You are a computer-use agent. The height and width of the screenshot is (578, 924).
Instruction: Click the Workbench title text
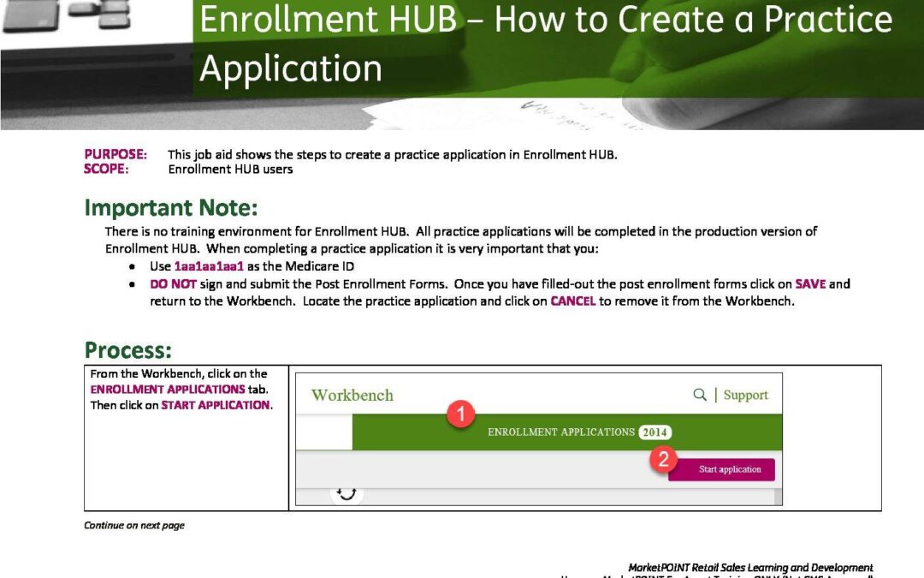pos(352,395)
